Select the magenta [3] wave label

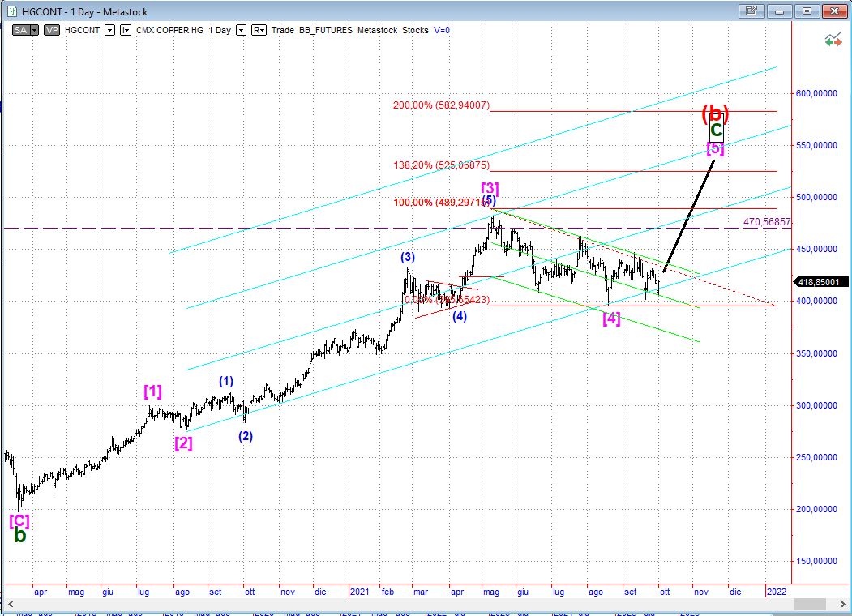(490, 188)
